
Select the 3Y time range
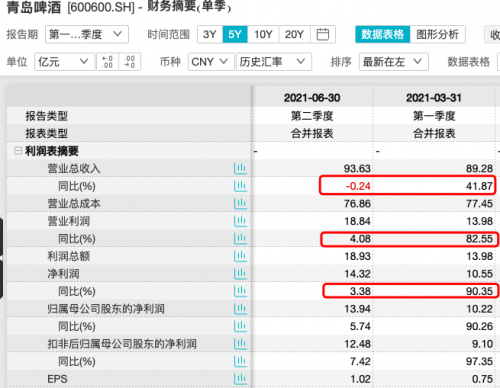[210, 34]
